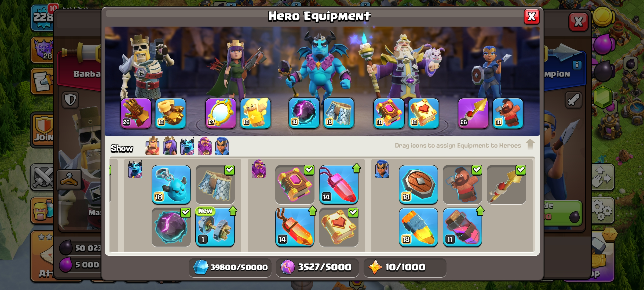The width and height of the screenshot is (644, 290).
Task: Tap the starry ore counter 10/1000
Action: click(405, 267)
